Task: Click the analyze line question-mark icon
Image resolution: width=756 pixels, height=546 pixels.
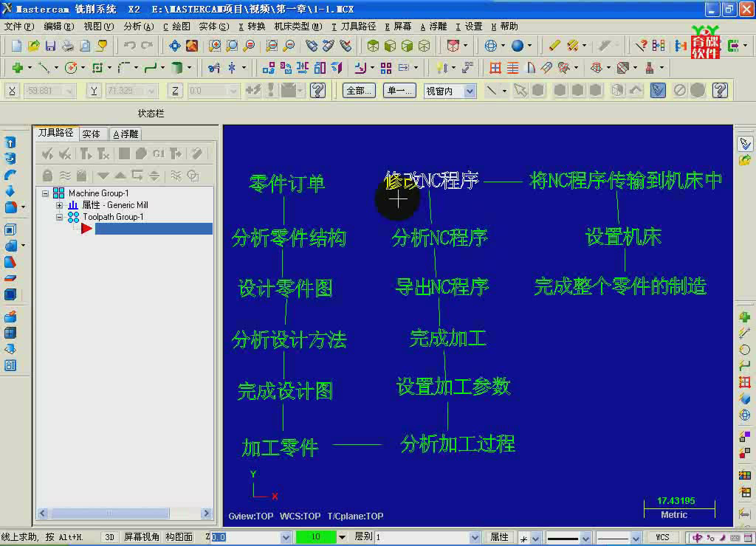Action: pos(641,46)
